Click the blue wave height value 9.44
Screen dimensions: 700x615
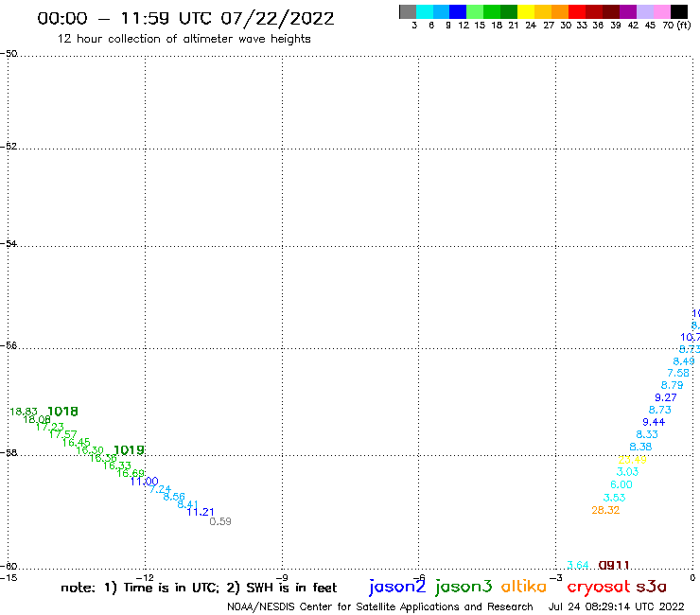click(654, 422)
